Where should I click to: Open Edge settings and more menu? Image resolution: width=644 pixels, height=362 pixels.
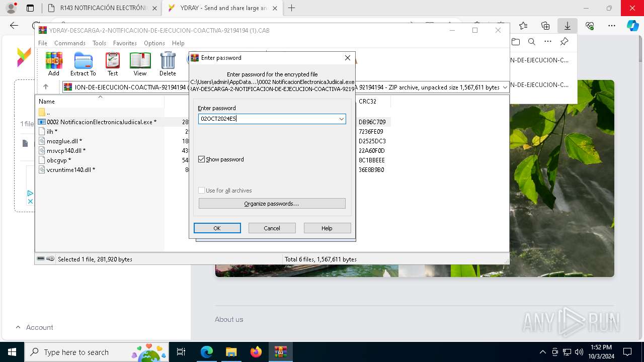pyautogui.click(x=612, y=26)
